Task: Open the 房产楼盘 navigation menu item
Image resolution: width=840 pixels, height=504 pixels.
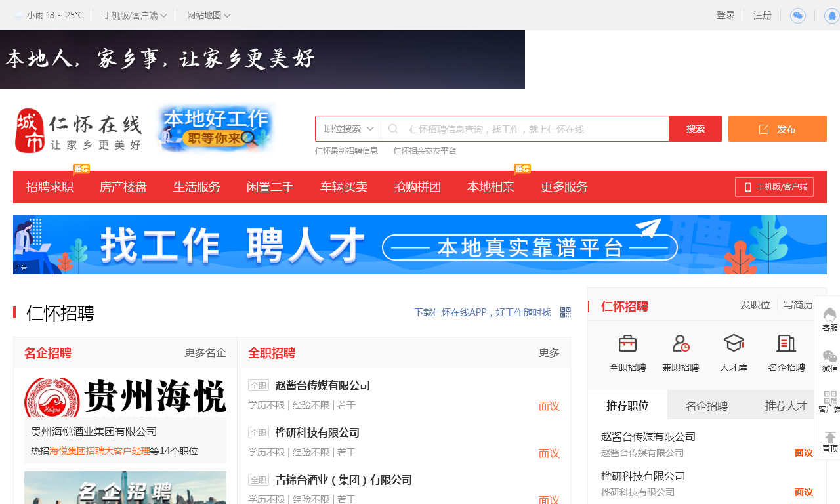Action: 123,187
